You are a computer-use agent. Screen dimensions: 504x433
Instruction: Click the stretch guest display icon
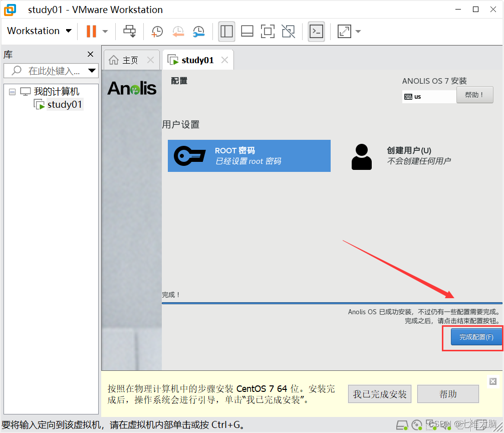pos(344,32)
